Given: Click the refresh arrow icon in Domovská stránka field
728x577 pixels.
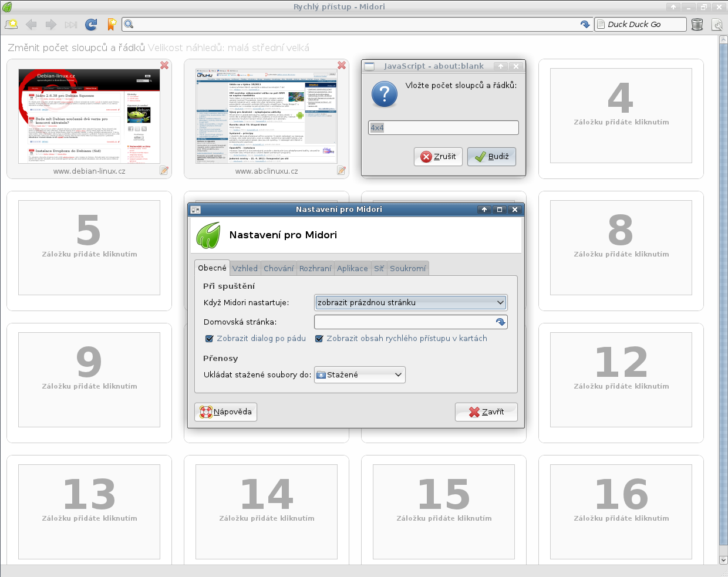Looking at the screenshot, I should [500, 322].
